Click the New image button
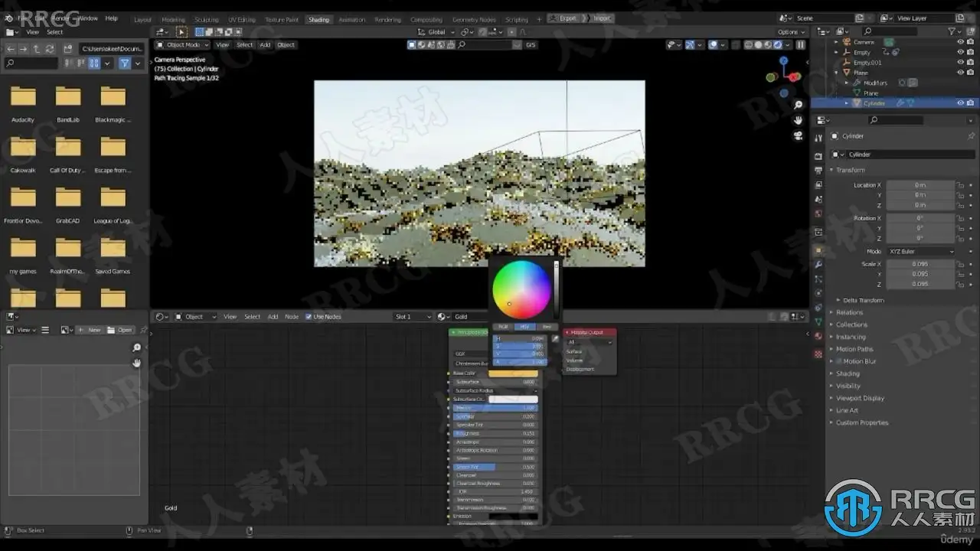This screenshot has width=980, height=551. click(x=90, y=330)
